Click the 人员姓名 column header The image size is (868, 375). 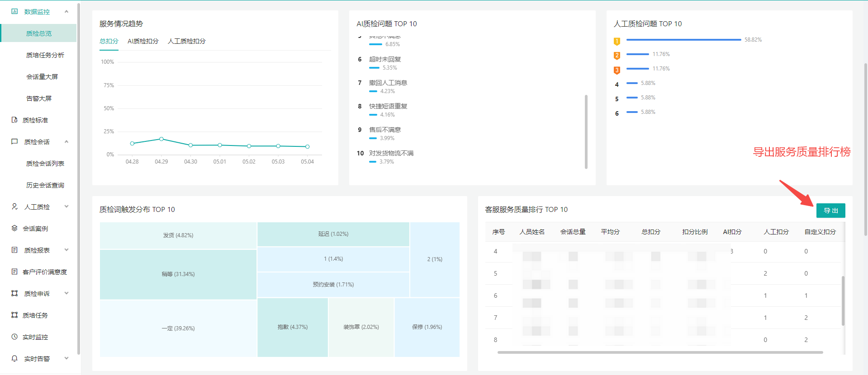532,232
